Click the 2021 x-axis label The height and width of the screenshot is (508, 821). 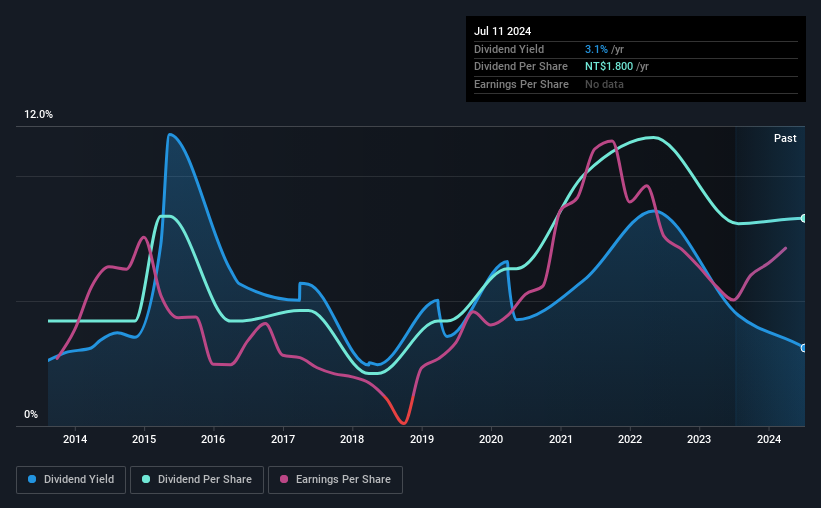[561, 439]
